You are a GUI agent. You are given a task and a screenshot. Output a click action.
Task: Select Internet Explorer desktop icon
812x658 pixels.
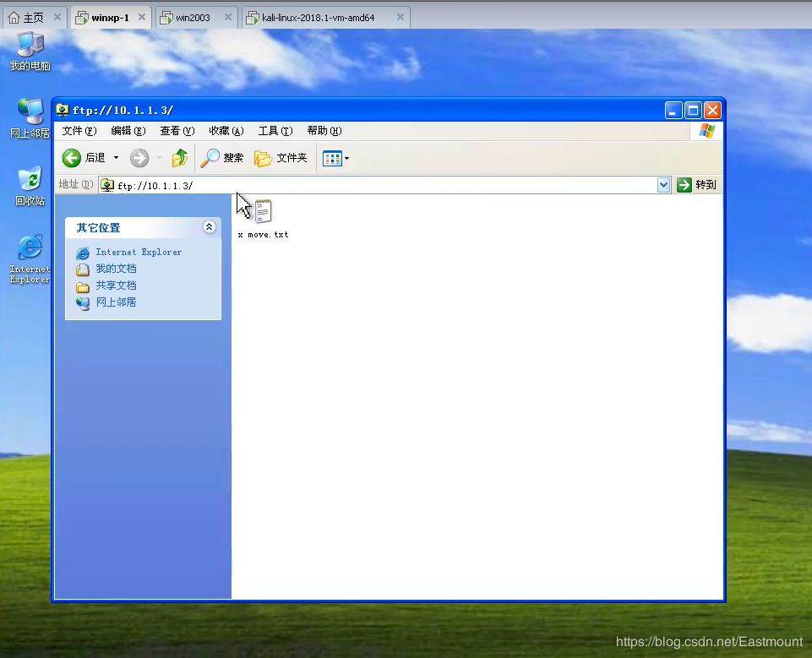[30, 258]
